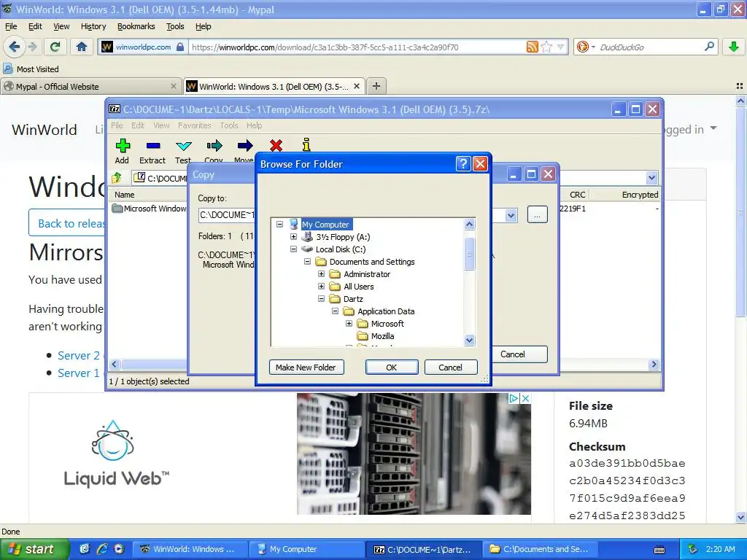The width and height of the screenshot is (747, 560).
Task: Expand the All Users folder node
Action: 321,286
